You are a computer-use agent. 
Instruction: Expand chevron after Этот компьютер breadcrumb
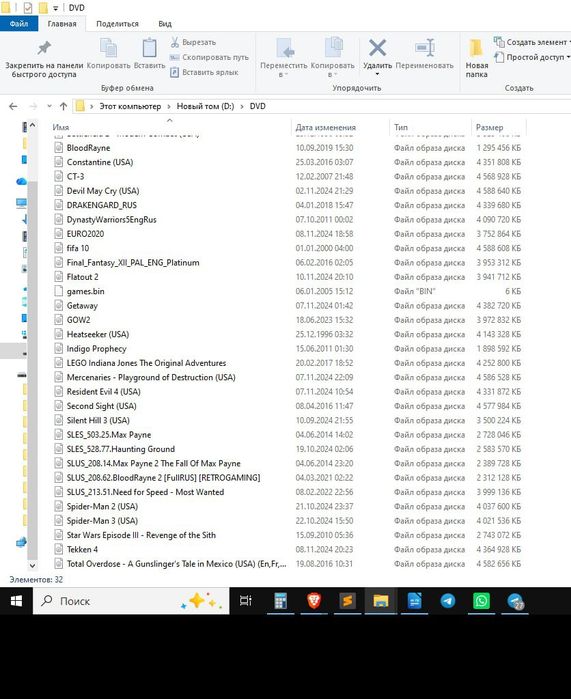coord(169,106)
